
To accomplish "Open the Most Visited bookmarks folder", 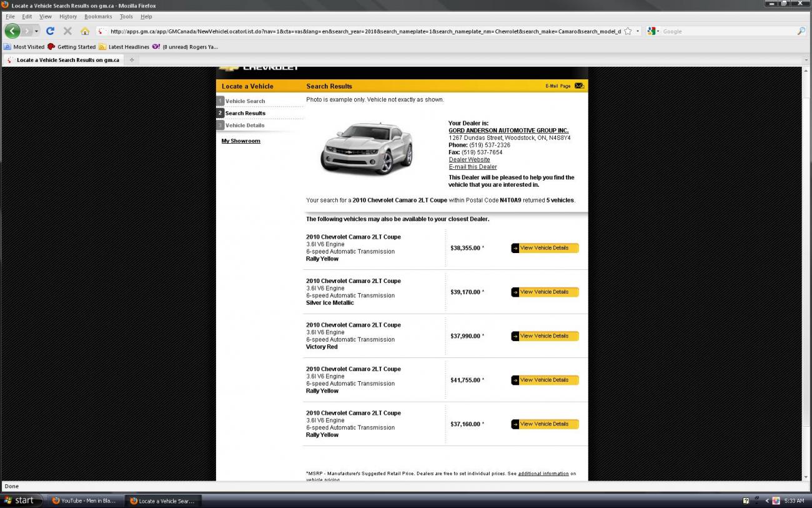I will tap(24, 47).
